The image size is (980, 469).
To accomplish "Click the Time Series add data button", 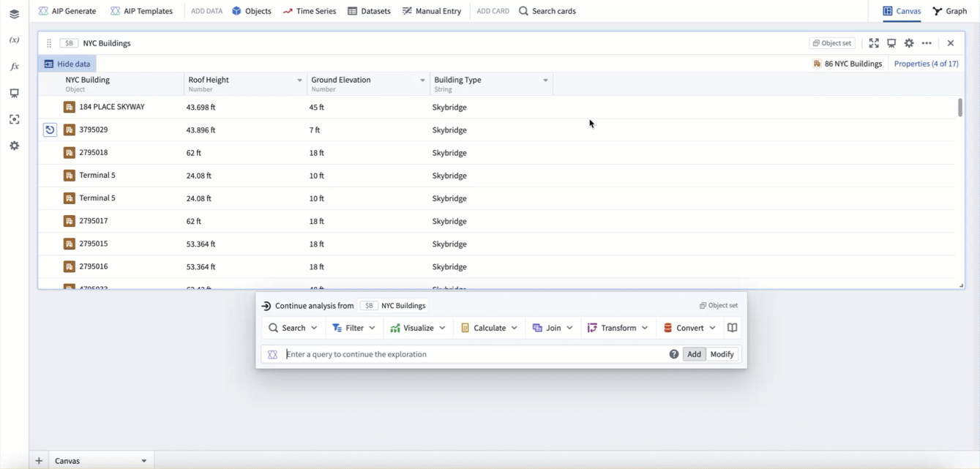I will pyautogui.click(x=310, y=11).
